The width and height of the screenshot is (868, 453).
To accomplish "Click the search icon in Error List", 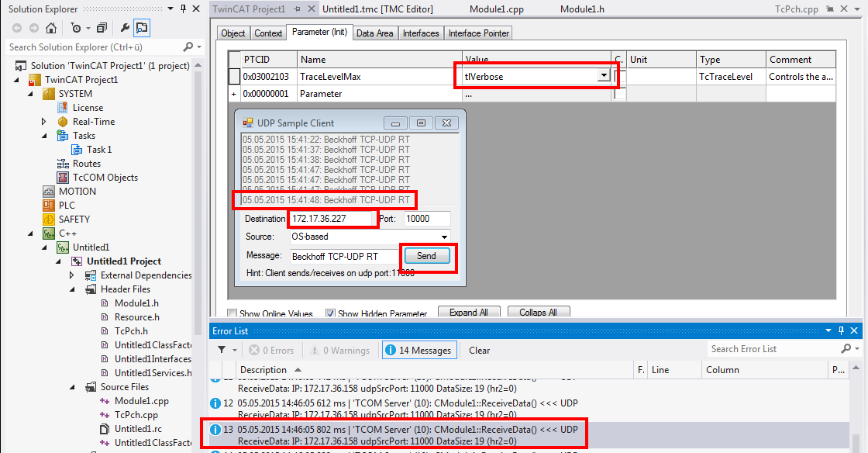I will coord(846,348).
